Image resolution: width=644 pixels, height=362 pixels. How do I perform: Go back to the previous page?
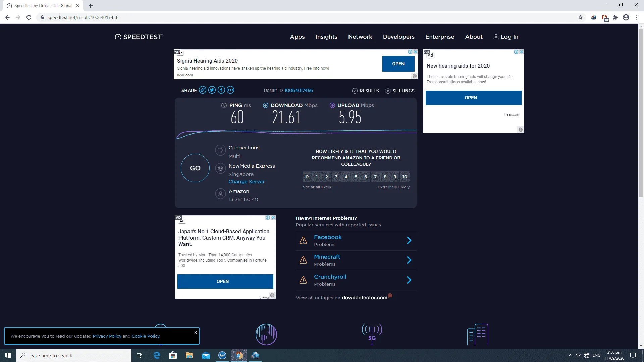7,17
